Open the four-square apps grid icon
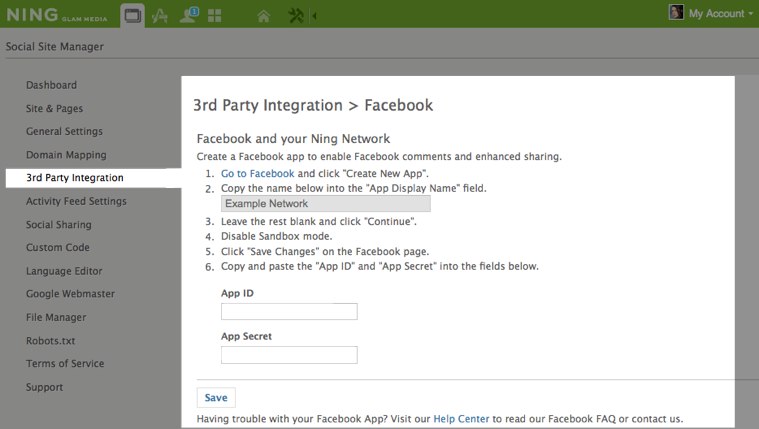Screen dimensions: 759x429 pos(214,16)
